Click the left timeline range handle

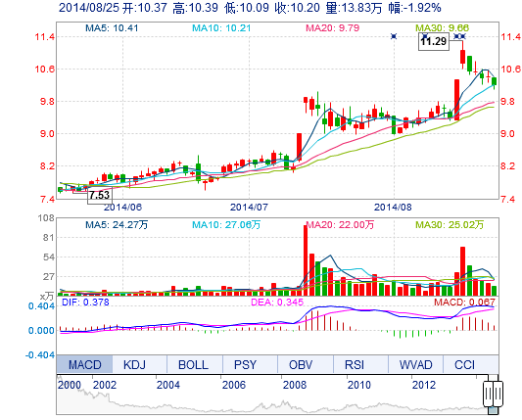pos(488,395)
